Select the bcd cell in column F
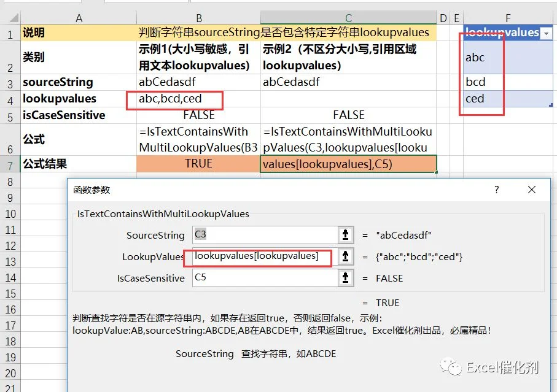The image size is (557, 392). pyautogui.click(x=508, y=82)
